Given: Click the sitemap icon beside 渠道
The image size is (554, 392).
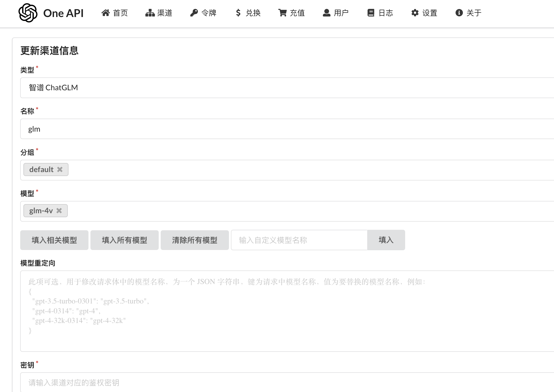Looking at the screenshot, I should coord(150,13).
